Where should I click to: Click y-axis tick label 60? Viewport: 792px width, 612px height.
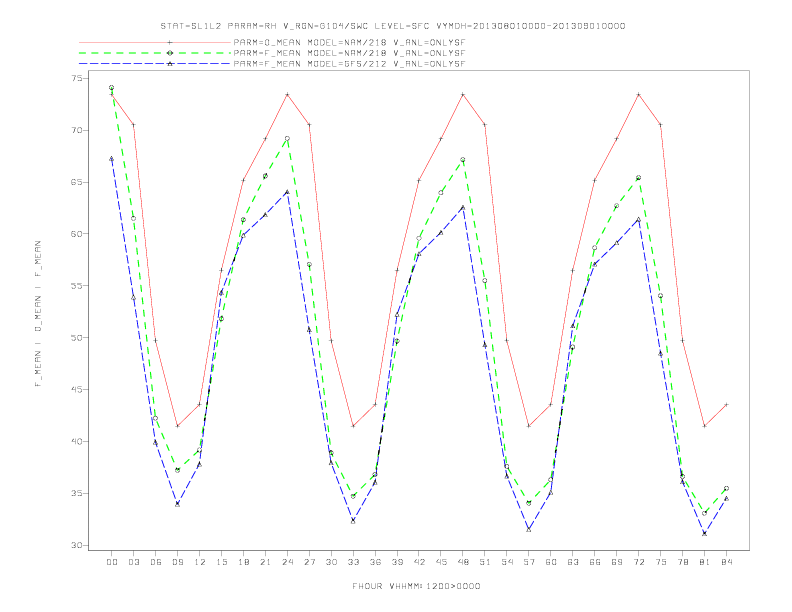coord(77,234)
